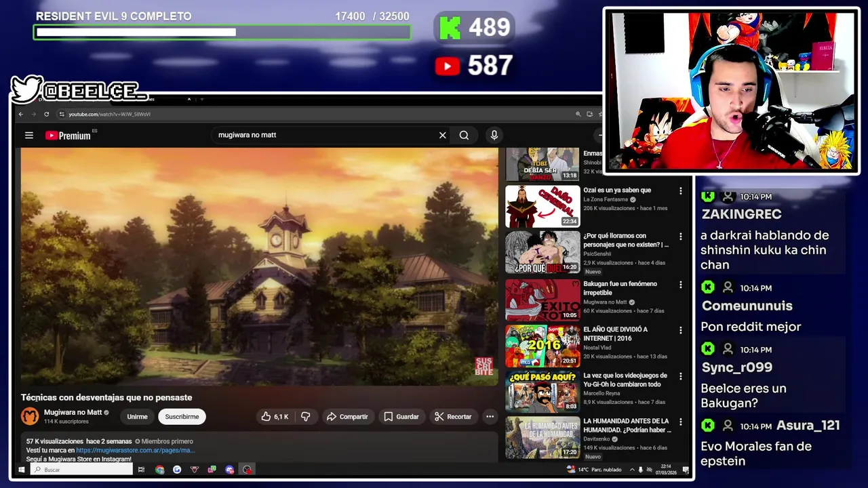Click the Chrome icon on the taskbar
Viewport: 868px width, 488px height.
tap(159, 470)
